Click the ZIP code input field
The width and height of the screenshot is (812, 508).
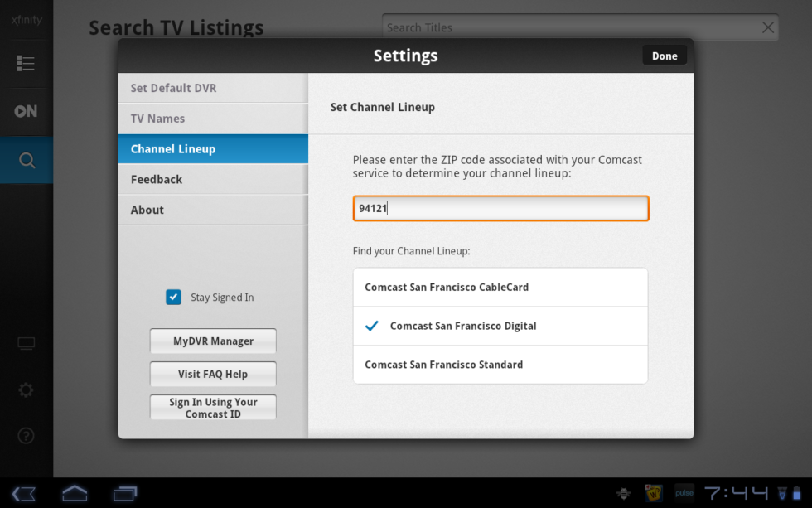(500, 209)
